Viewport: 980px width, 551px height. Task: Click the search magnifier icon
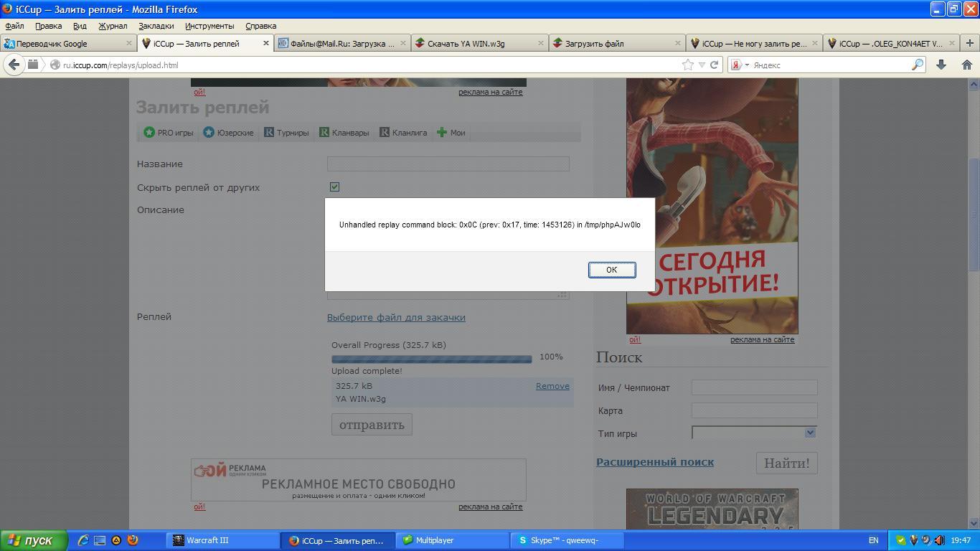tap(917, 65)
